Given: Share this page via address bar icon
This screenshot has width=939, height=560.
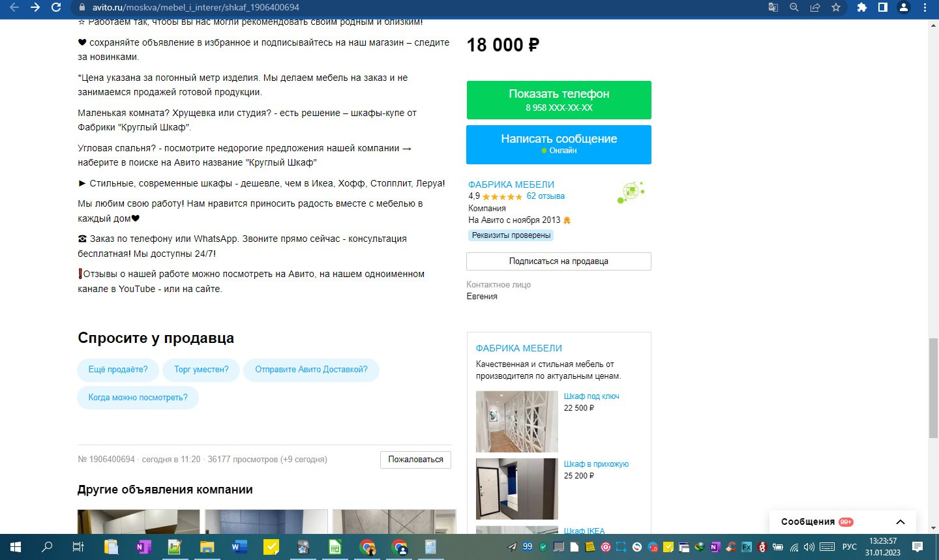Looking at the screenshot, I should click(x=815, y=7).
